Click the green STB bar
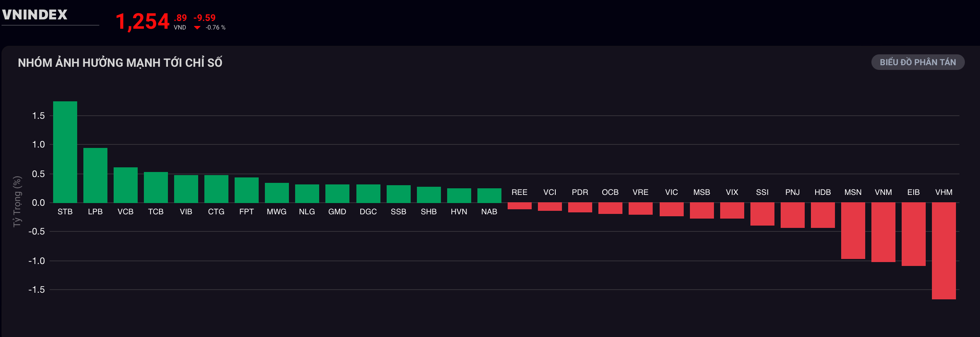Screen dimensions: 980x337 tap(65, 152)
